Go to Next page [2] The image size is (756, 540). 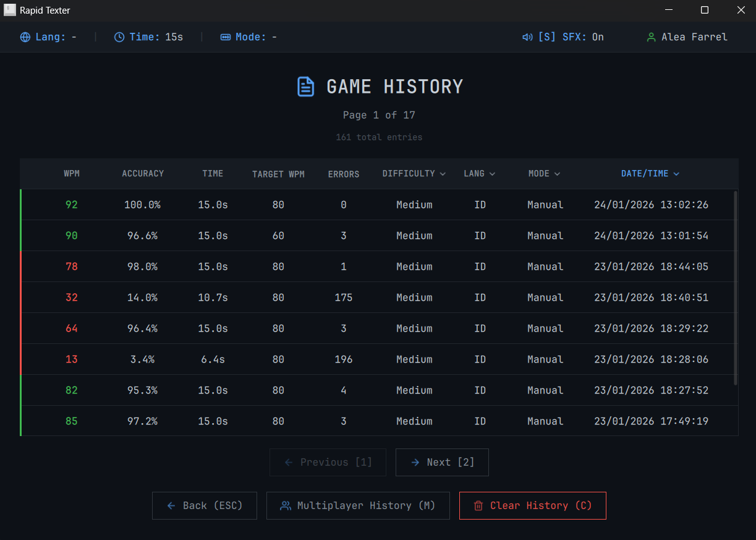[x=442, y=463]
